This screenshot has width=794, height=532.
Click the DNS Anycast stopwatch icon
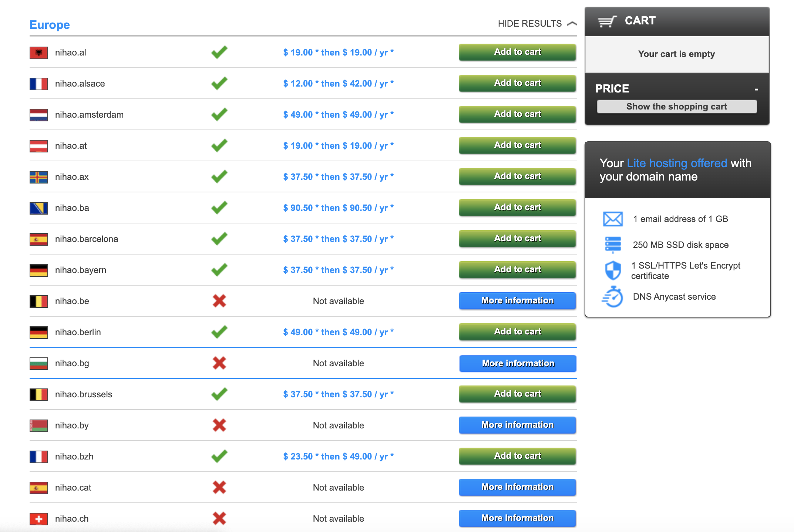coord(613,297)
